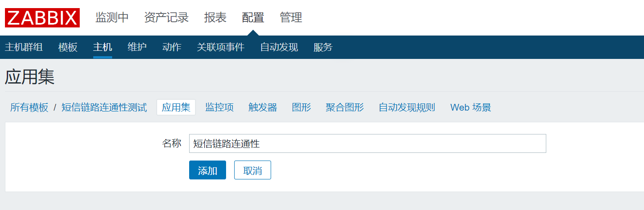
Task: Go to the 报表 menu
Action: point(215,18)
